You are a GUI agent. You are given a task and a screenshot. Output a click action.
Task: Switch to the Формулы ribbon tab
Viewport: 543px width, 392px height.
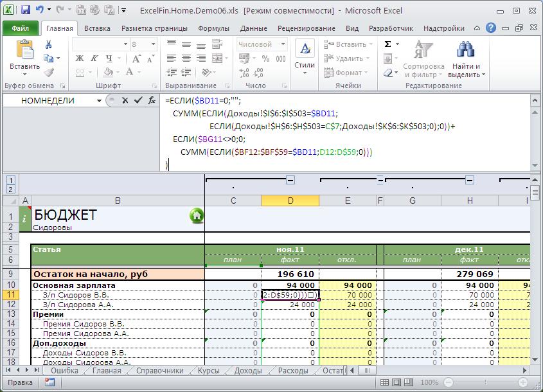(214, 28)
